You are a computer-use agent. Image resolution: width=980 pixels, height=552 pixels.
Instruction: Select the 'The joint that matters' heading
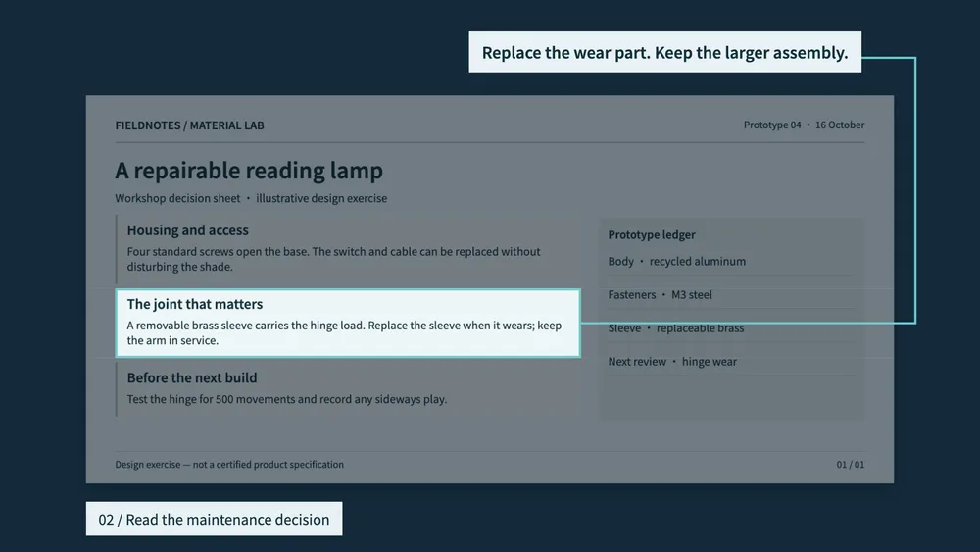coord(195,304)
